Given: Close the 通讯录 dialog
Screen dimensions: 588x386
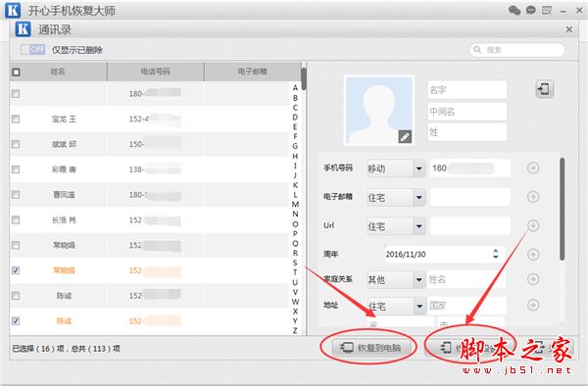Looking at the screenshot, I should [x=568, y=29].
